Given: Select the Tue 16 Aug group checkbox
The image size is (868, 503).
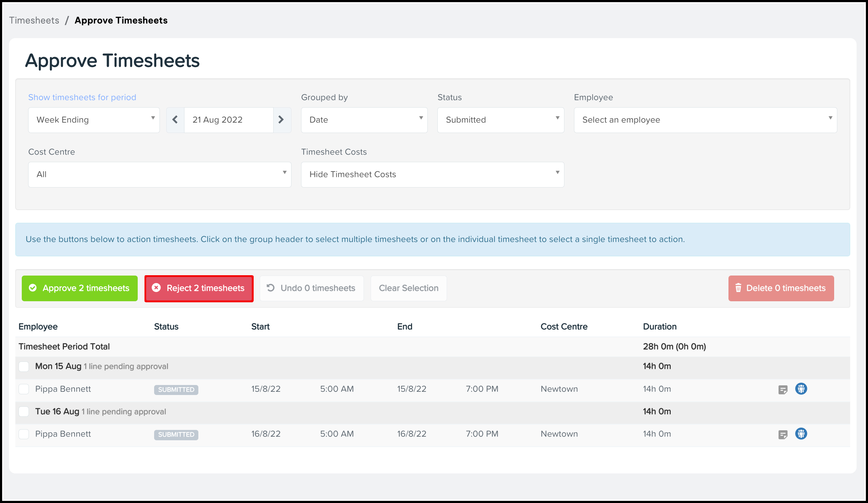Looking at the screenshot, I should (24, 411).
